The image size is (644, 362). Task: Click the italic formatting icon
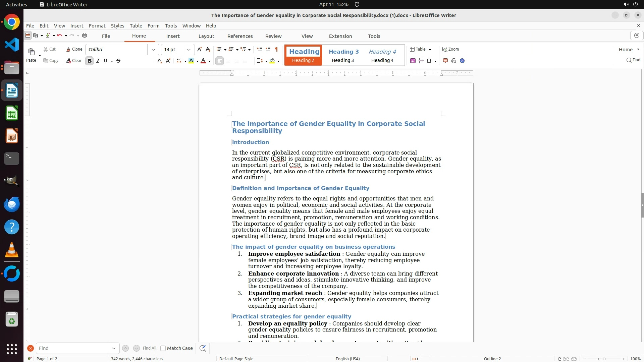[x=98, y=61]
